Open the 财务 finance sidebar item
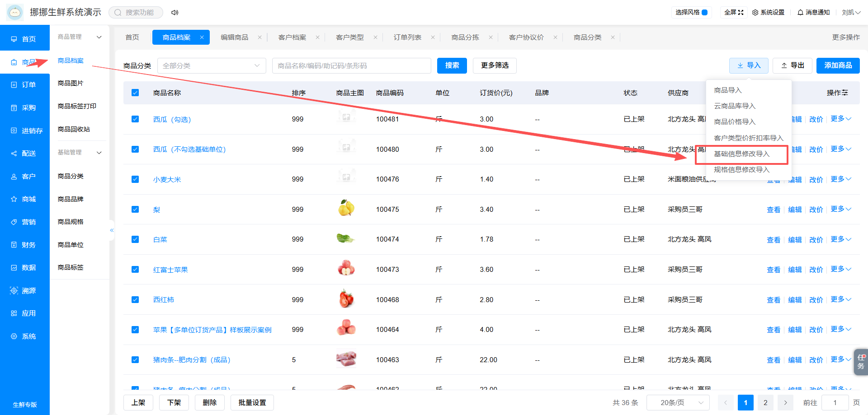The width and height of the screenshot is (868, 415). coord(24,245)
